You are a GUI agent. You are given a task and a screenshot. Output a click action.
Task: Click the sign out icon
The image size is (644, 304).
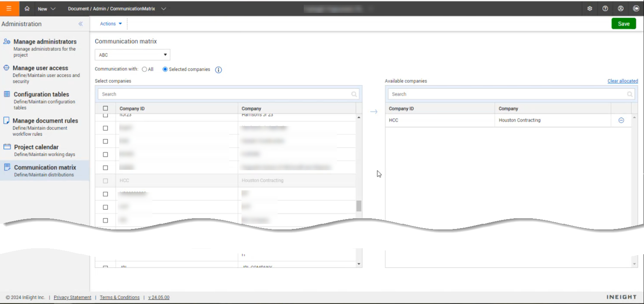[636, 9]
